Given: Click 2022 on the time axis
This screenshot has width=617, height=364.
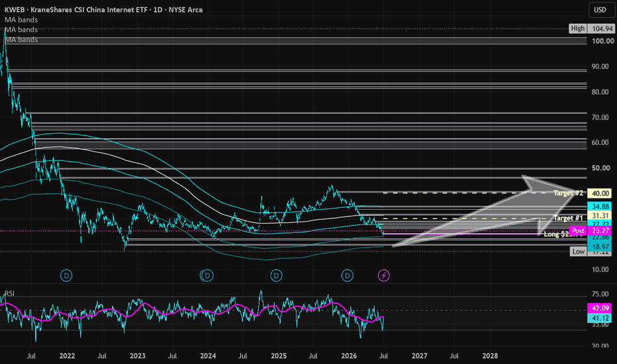Looking at the screenshot, I should pyautogui.click(x=67, y=356).
